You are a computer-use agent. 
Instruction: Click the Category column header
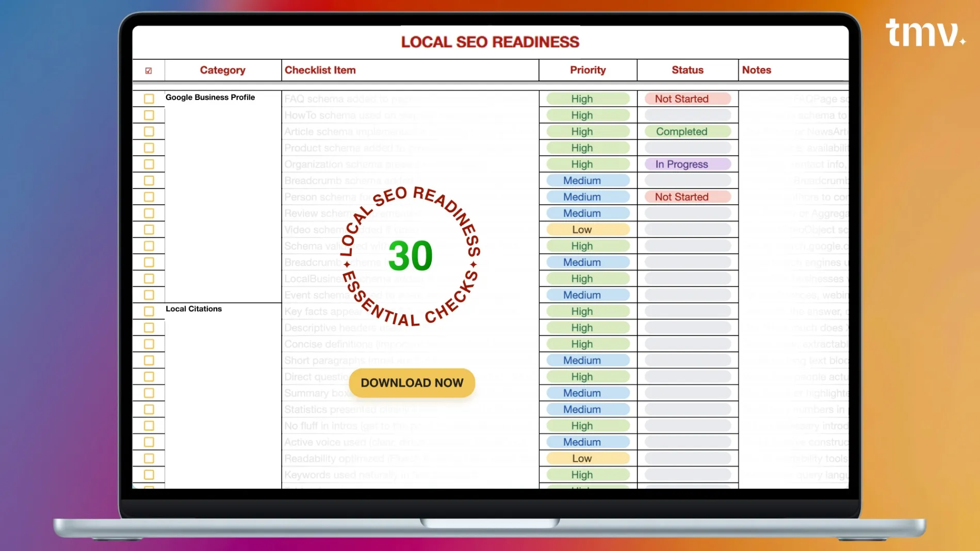(222, 70)
